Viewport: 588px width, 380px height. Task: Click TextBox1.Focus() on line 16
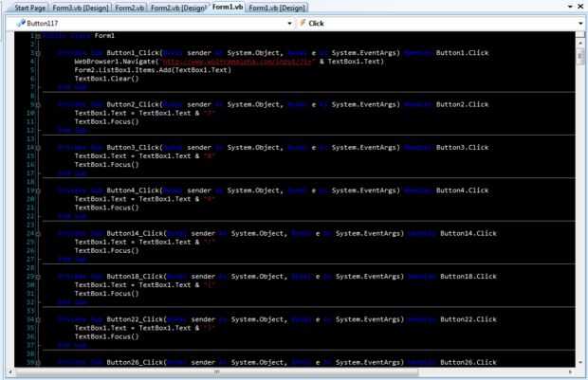pyautogui.click(x=106, y=165)
